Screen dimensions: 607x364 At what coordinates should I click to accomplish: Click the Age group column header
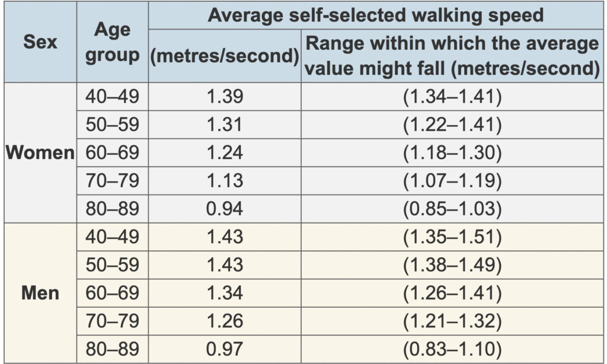tap(113, 43)
